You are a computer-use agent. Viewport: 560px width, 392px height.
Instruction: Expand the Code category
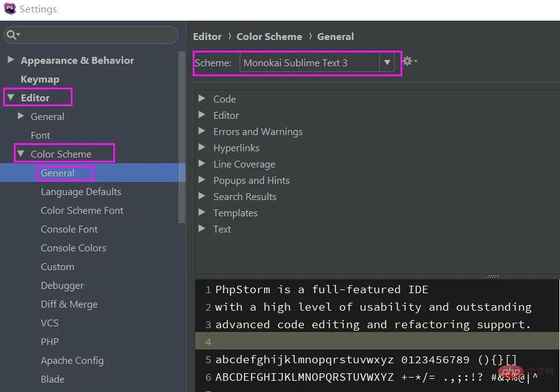pyautogui.click(x=201, y=98)
